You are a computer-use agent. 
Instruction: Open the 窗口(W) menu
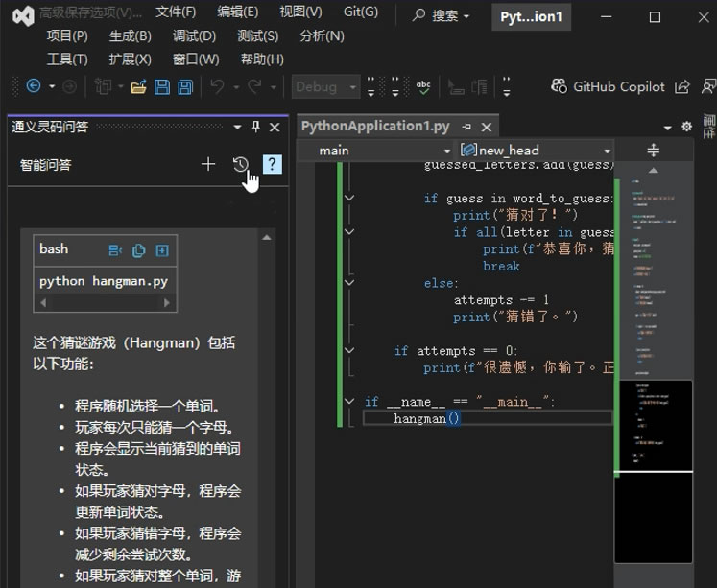[196, 59]
